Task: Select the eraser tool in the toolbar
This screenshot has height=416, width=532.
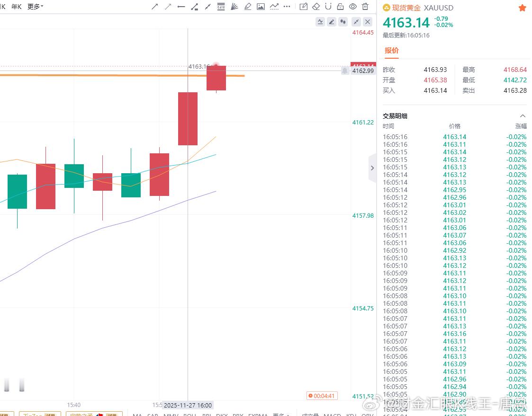Action: tap(316, 6)
